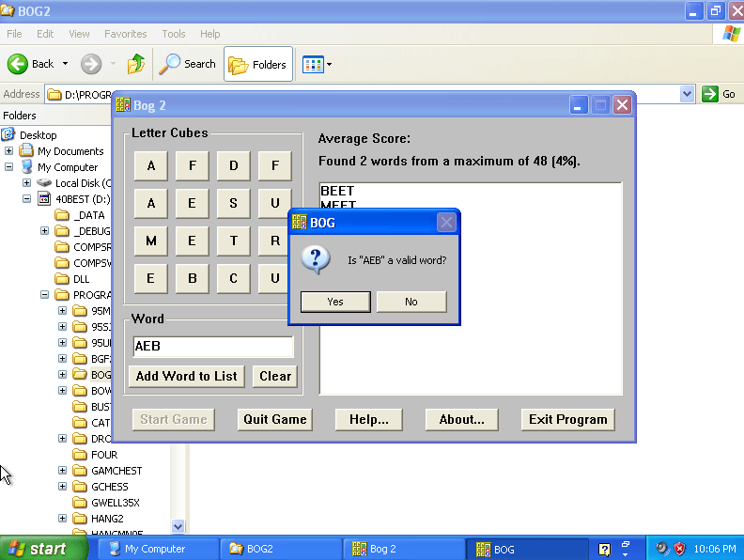Open the Tools menu
744x560 pixels.
pos(174,34)
